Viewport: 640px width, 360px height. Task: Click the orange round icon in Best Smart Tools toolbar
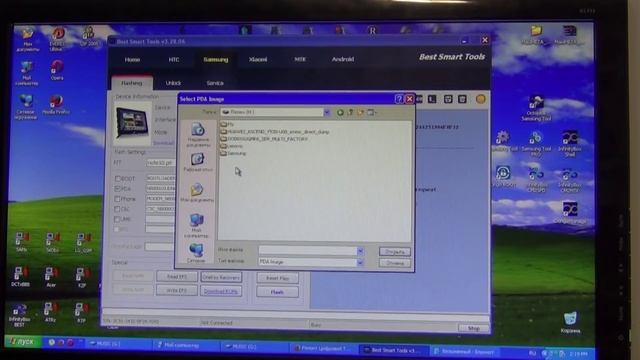(480, 99)
